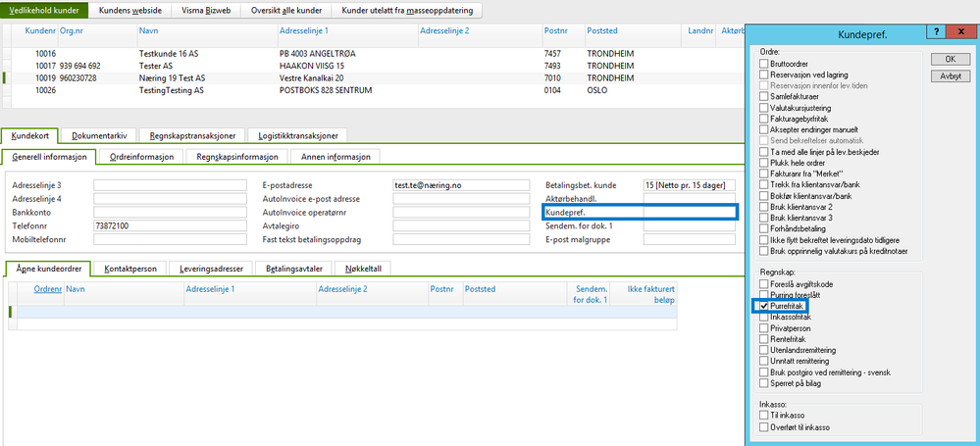The image size is (980, 446).
Task: Select the Regnskapstransaksjoner tab
Action: point(191,135)
